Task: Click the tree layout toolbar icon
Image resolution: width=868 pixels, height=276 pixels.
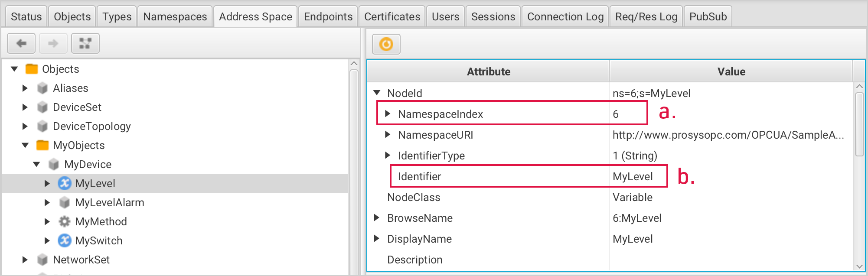Action: (x=85, y=43)
